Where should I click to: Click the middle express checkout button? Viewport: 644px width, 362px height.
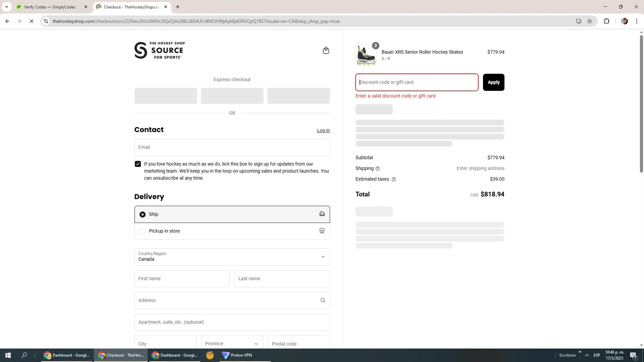[x=232, y=96]
